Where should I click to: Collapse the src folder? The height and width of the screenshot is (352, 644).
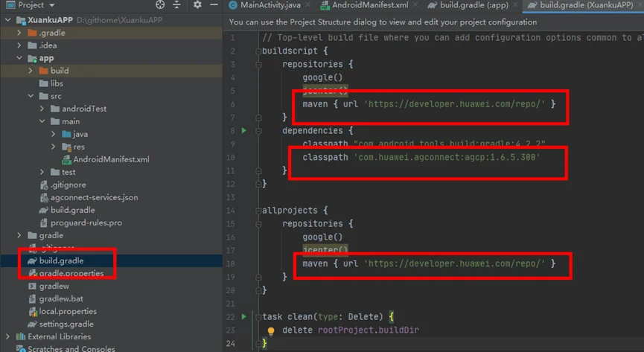point(31,96)
